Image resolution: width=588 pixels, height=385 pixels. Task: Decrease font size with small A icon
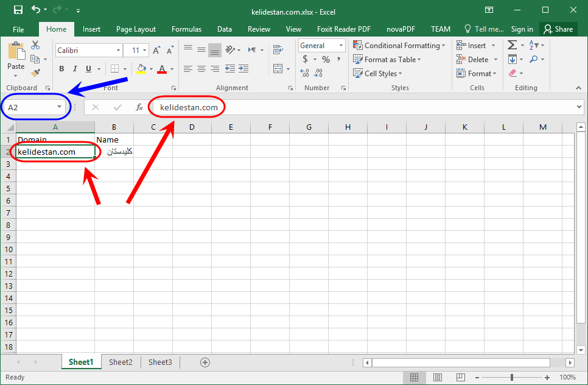pyautogui.click(x=170, y=50)
